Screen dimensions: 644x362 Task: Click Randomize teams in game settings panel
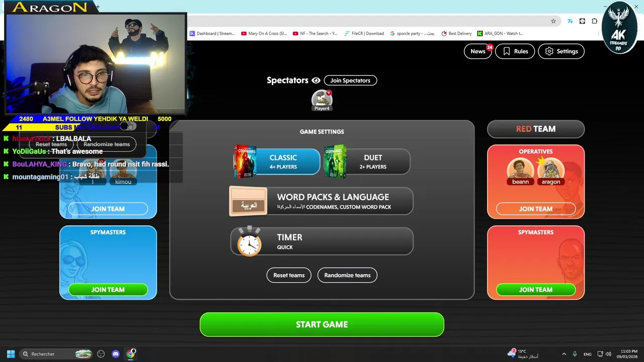point(347,275)
